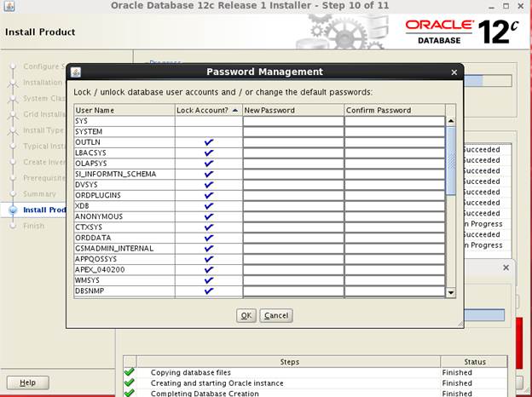
Task: Select the ANONYMOUS user name cell
Action: click(x=124, y=216)
